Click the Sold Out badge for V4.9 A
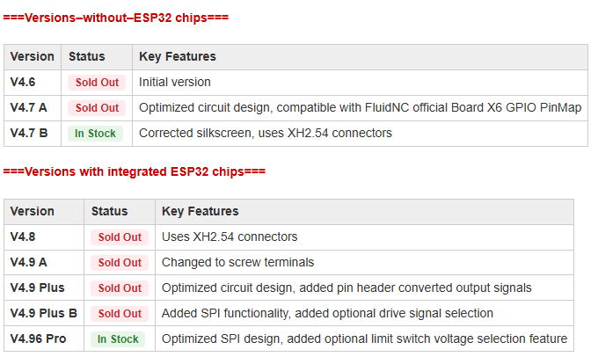The height and width of the screenshot is (364, 598). click(x=120, y=263)
